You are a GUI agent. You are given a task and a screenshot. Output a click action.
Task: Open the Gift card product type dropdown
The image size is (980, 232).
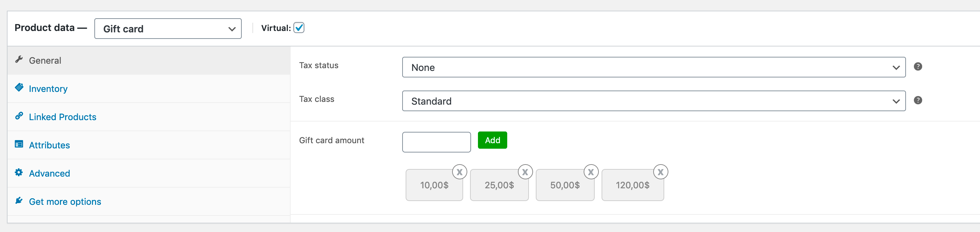tap(168, 29)
